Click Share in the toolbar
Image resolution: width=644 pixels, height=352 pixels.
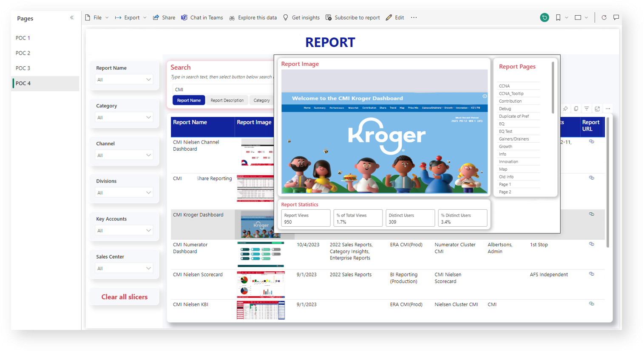click(x=164, y=17)
